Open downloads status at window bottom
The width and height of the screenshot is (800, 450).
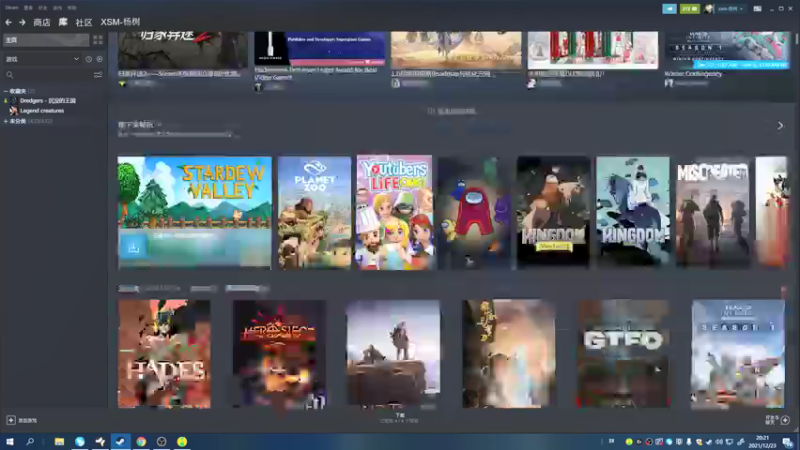click(399, 418)
